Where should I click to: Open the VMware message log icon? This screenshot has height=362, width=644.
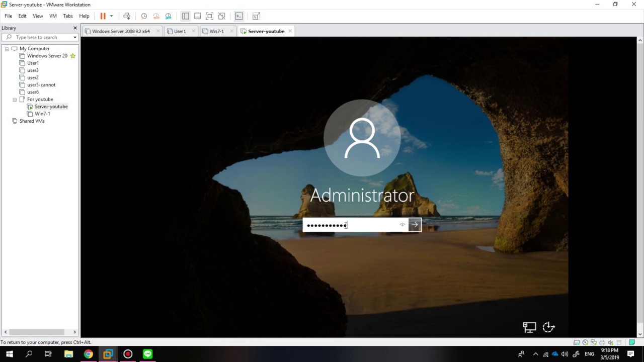coord(632,342)
